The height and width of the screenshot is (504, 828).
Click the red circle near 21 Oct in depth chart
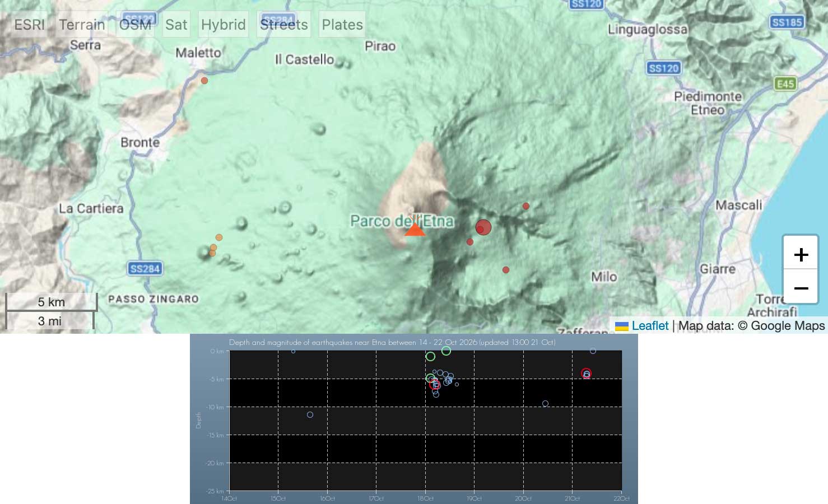click(x=586, y=374)
